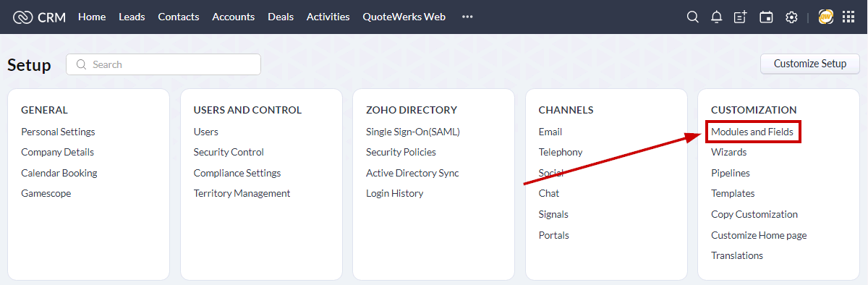
Task: Open Templates link
Action: 733,193
